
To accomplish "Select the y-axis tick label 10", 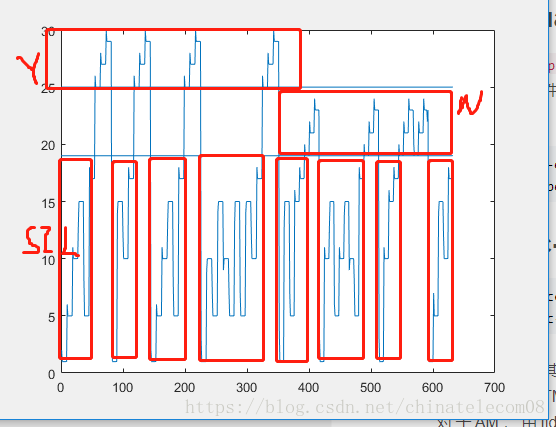I will tap(49, 260).
